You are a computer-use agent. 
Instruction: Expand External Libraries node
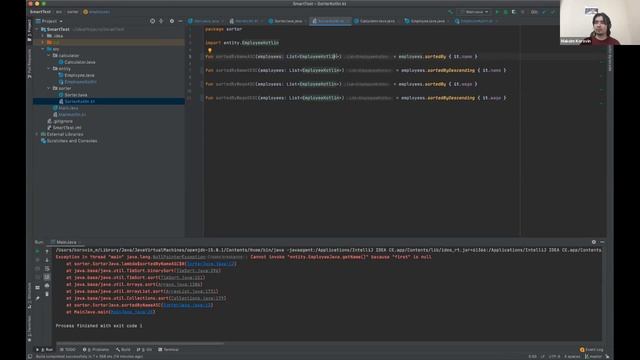pos(37,134)
